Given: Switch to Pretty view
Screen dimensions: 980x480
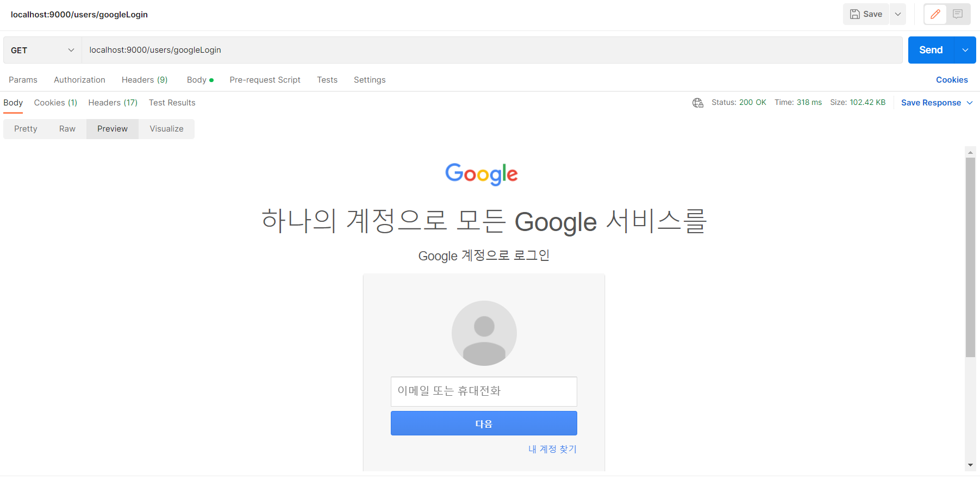Looking at the screenshot, I should click(26, 129).
